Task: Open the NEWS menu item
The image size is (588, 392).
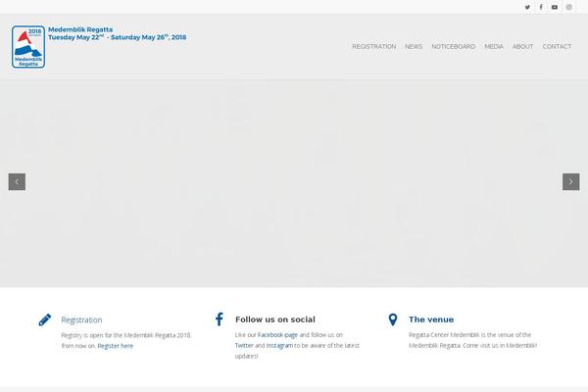Action: point(414,46)
